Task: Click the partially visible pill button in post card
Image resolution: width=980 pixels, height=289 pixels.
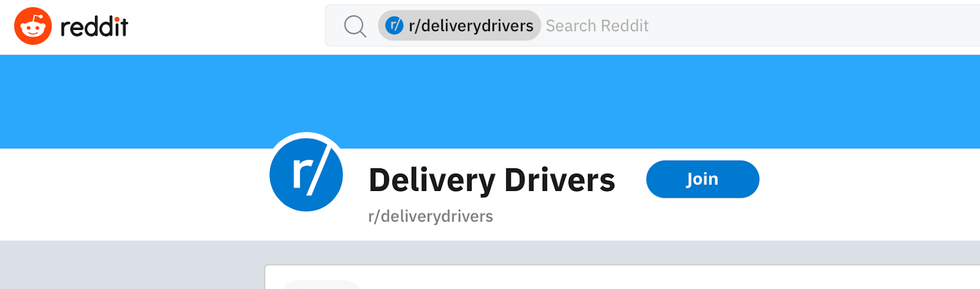Action: [x=322, y=285]
